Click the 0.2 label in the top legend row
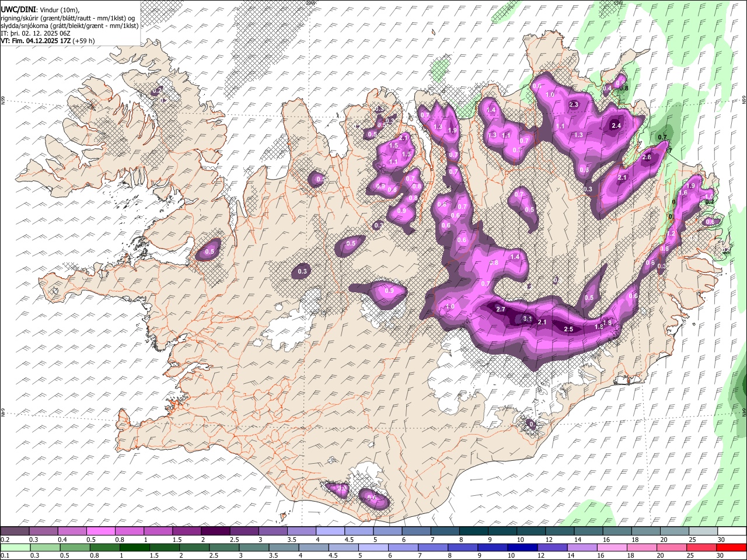 click(5, 540)
